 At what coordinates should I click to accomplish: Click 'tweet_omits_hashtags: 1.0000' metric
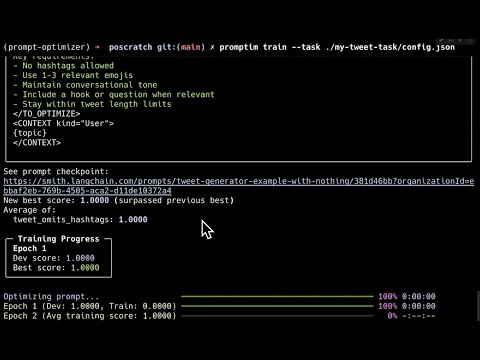tap(80, 220)
